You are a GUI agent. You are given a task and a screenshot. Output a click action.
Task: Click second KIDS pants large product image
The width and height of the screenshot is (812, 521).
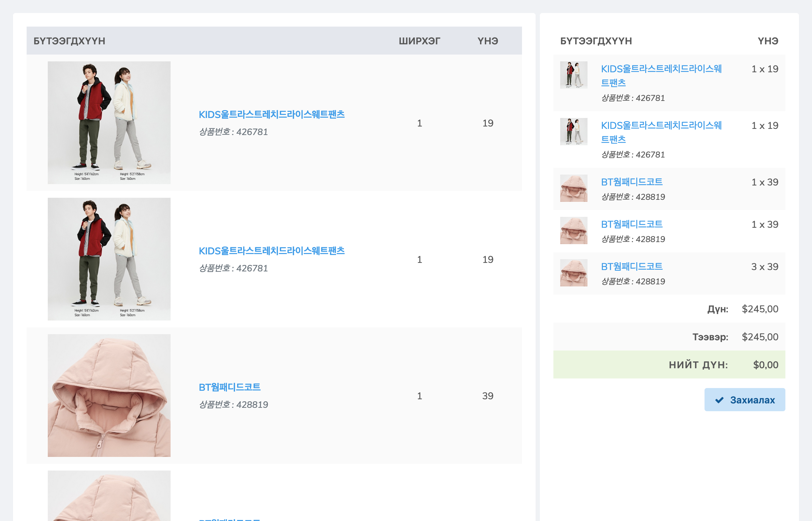(x=109, y=259)
